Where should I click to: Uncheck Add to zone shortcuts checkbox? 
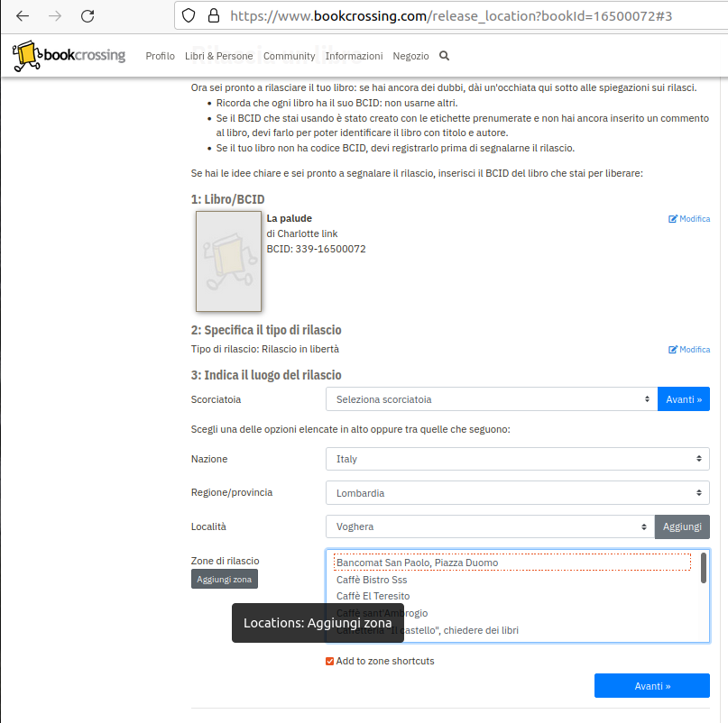(330, 662)
